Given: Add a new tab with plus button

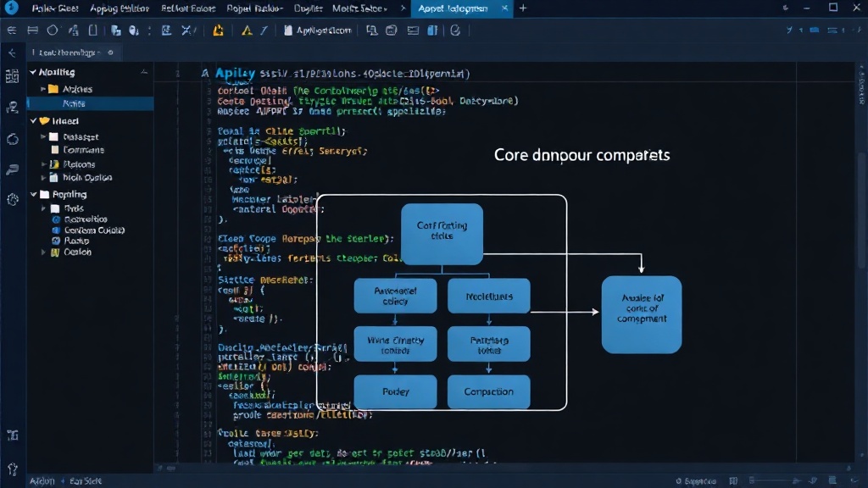Looking at the screenshot, I should tap(523, 8).
